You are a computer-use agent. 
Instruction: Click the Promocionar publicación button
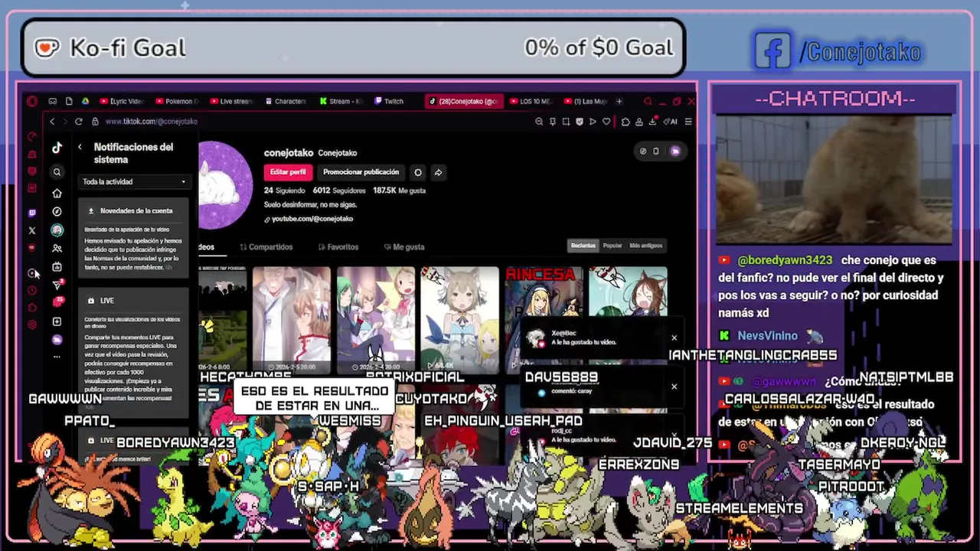coord(361,172)
